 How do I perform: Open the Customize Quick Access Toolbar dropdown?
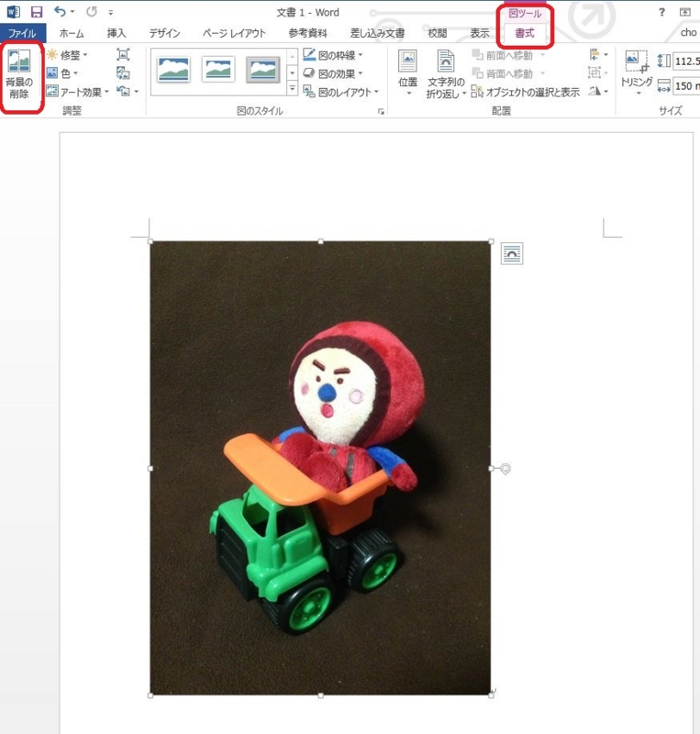point(111,12)
